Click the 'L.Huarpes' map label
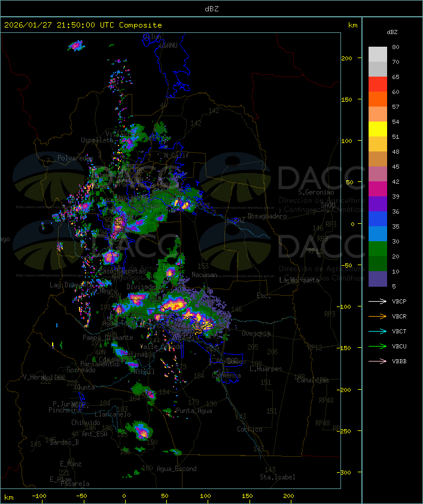423x504 pixels. click(266, 369)
